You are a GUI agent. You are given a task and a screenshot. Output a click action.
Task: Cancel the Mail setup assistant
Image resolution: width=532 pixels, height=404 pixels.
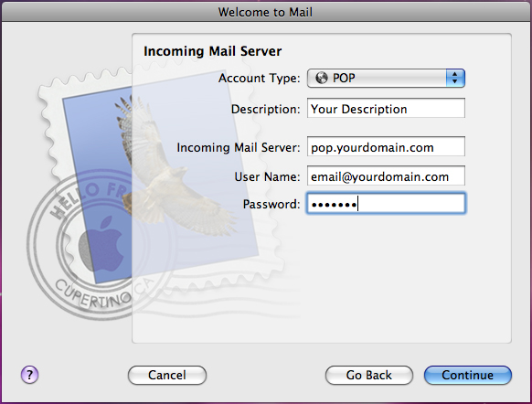167,375
